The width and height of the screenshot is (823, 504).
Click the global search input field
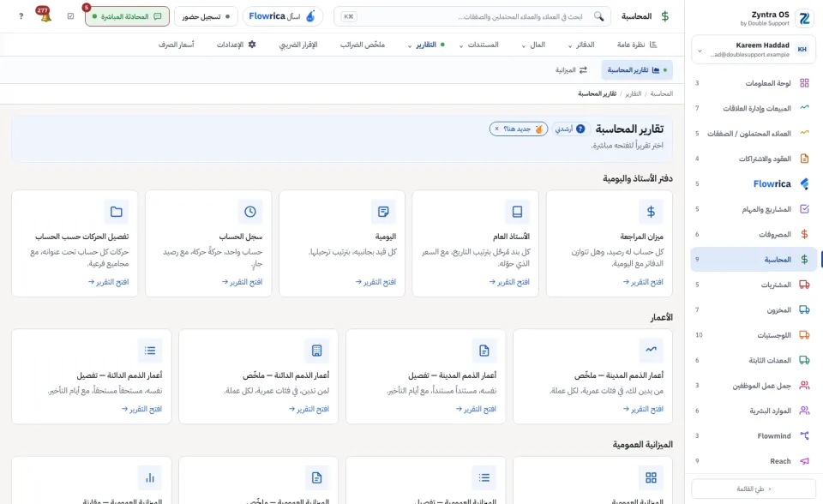(472, 16)
